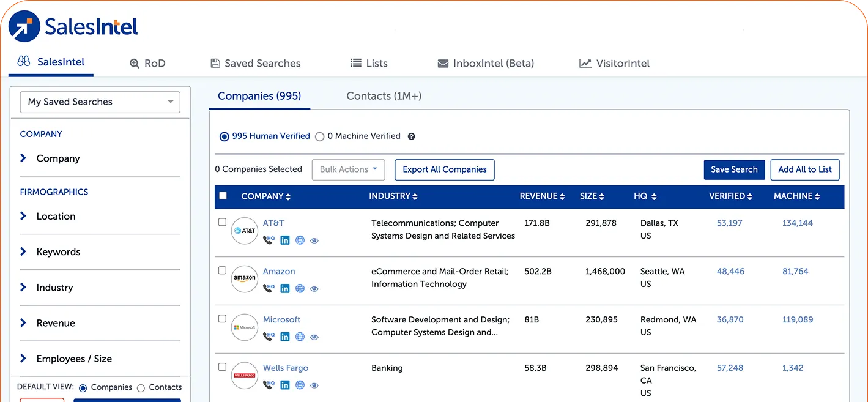
Task: Click the globe website icon for Amazon
Action: [299, 288]
